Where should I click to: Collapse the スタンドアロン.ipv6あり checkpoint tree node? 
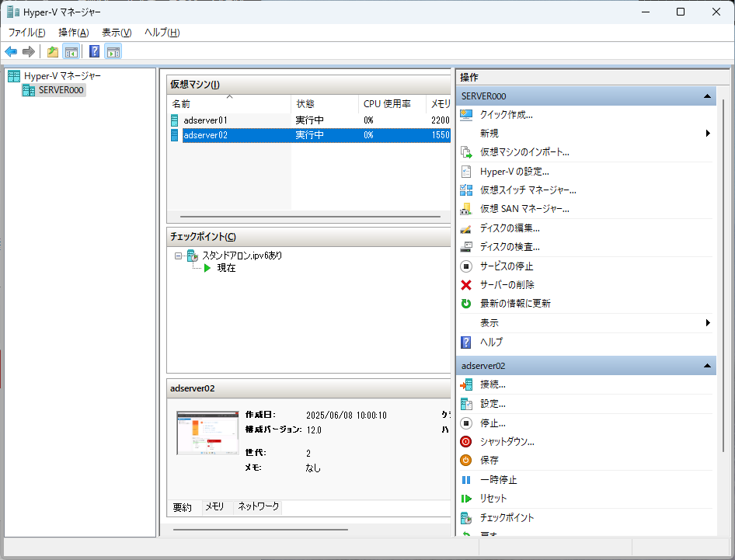coord(178,256)
